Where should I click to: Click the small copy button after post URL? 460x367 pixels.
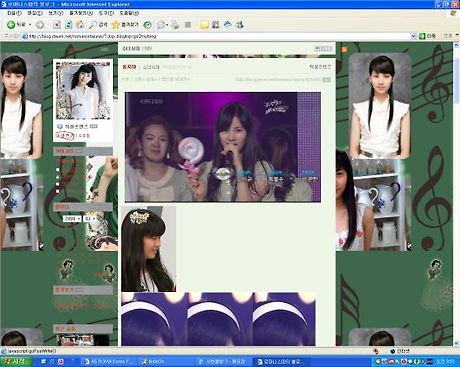(327, 80)
